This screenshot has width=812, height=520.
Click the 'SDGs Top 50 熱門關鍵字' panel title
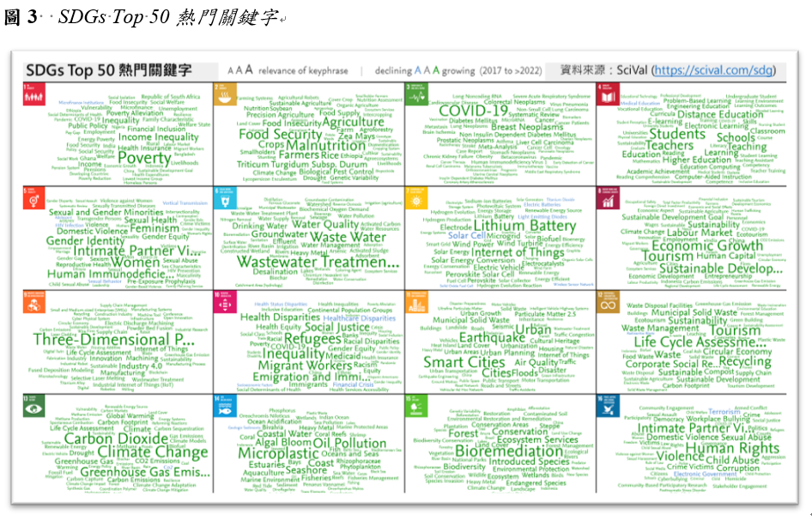coord(109,70)
